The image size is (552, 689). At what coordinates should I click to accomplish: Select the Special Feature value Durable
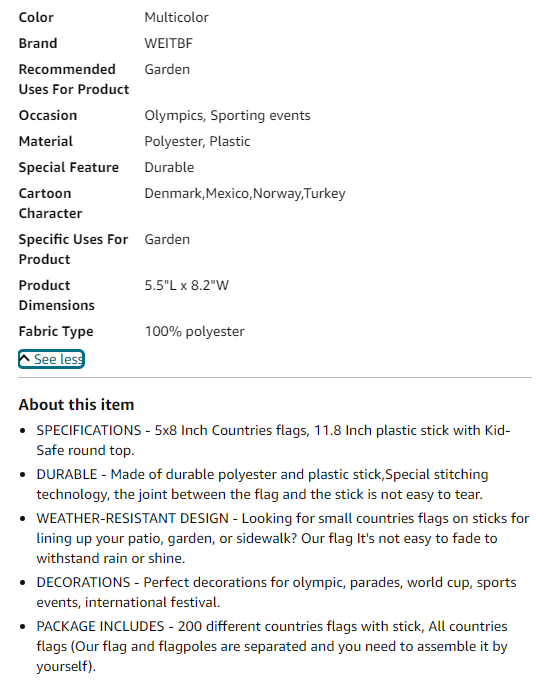[x=169, y=167]
